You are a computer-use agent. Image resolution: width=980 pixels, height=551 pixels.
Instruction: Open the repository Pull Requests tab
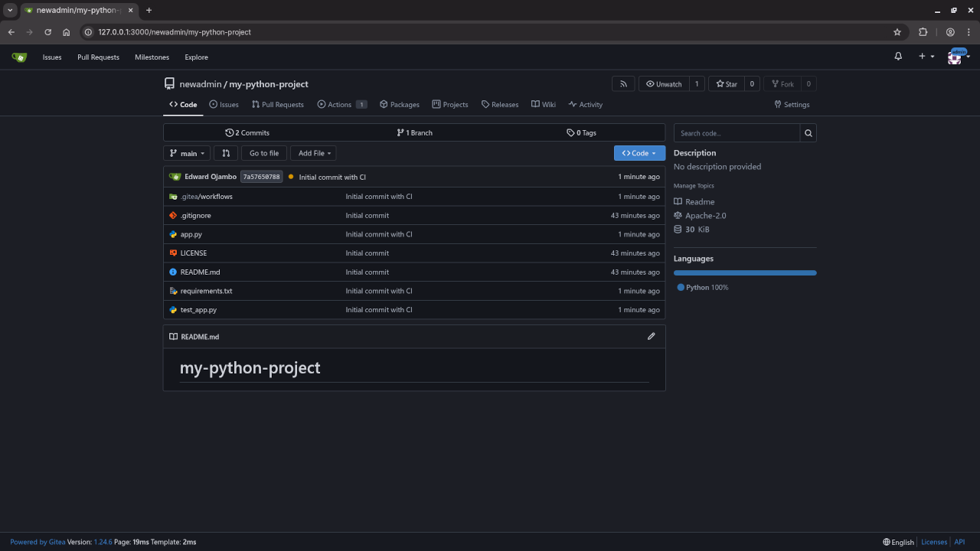click(x=277, y=105)
